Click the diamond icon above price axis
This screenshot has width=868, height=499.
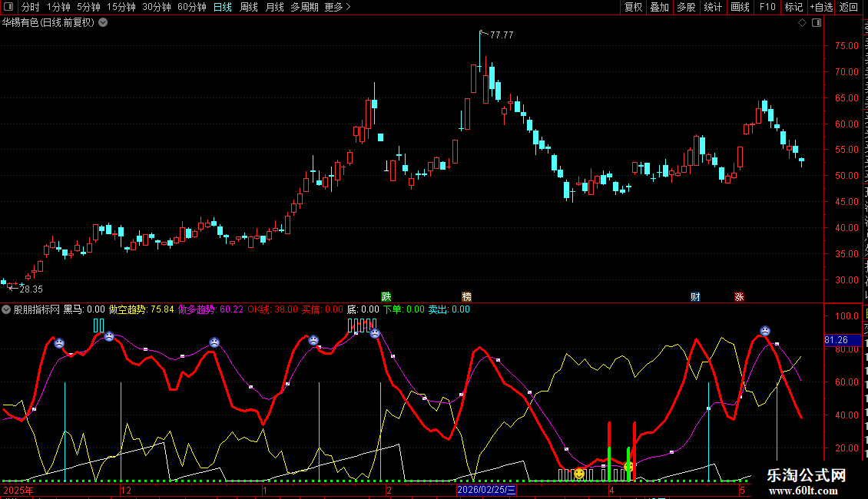(x=802, y=23)
